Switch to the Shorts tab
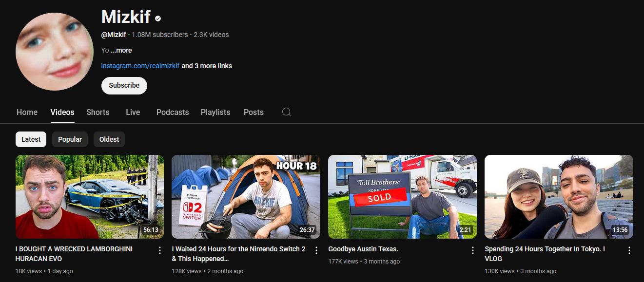Screen dimensions: 644x282 coord(98,112)
